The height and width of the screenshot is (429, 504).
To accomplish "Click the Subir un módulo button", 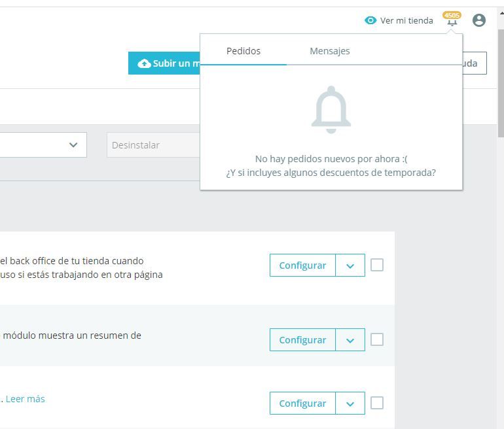I will [x=164, y=63].
